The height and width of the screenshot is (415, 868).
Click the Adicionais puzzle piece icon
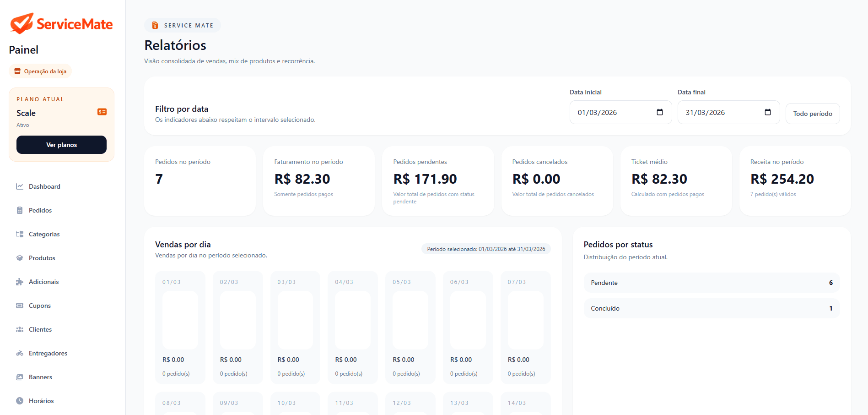click(x=20, y=282)
